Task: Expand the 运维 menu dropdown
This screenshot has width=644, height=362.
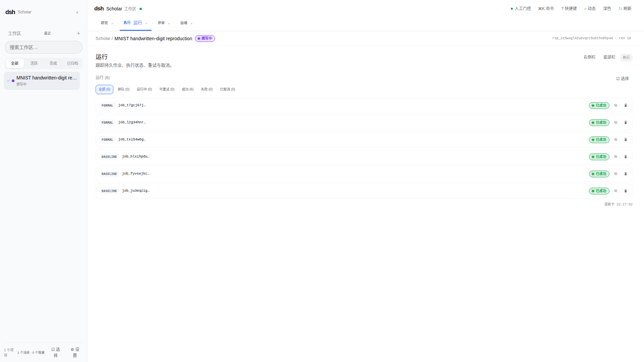Action: [x=186, y=23]
